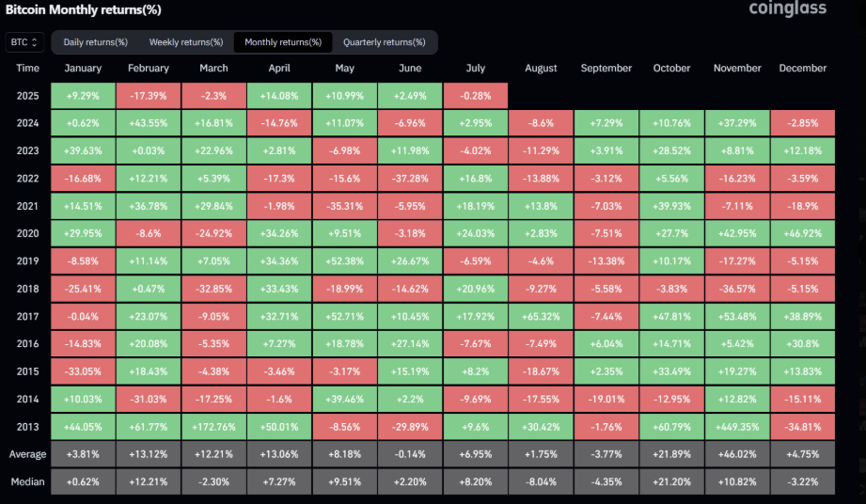The width and height of the screenshot is (866, 504).
Task: Click the August column header
Action: coord(541,68)
